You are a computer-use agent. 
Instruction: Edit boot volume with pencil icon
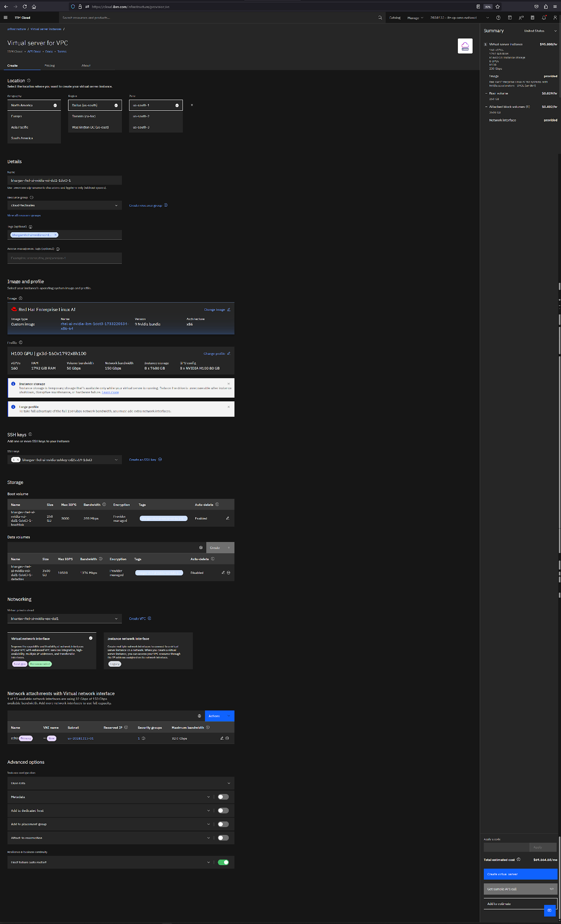pos(228,518)
